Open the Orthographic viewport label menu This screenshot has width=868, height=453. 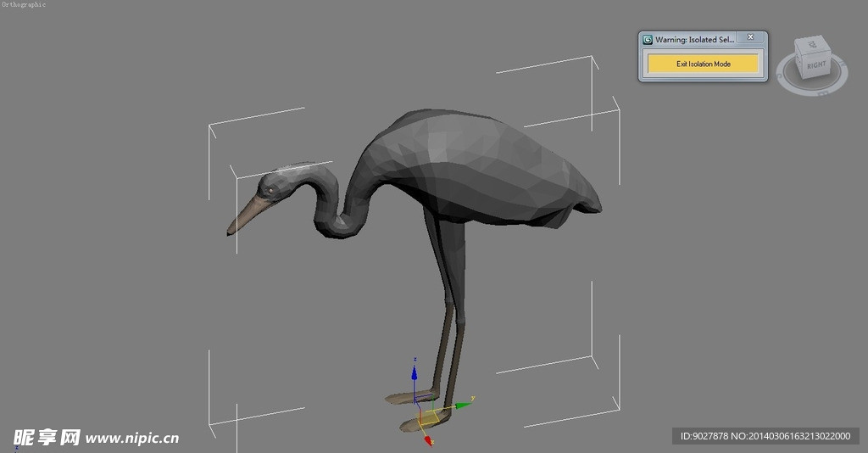(x=24, y=5)
